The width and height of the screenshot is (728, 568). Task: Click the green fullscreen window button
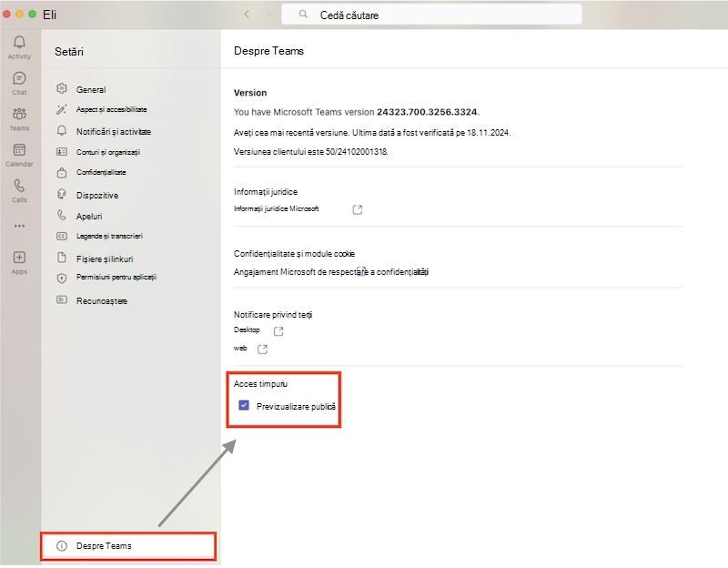(32, 14)
